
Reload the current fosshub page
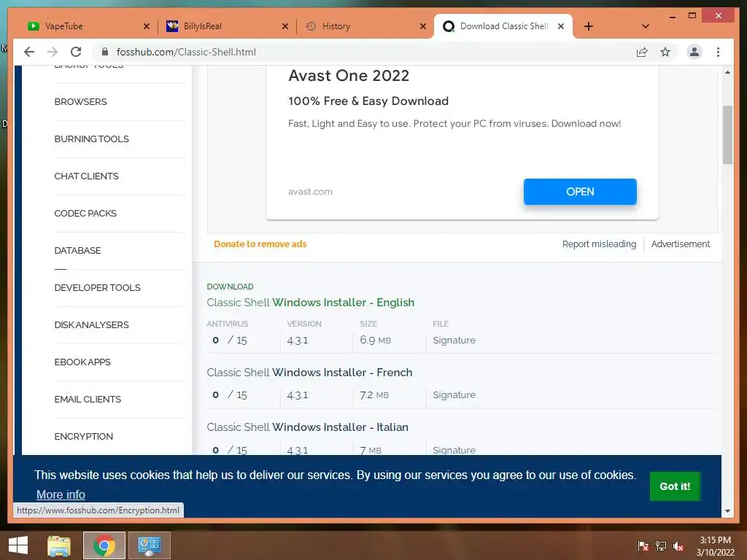point(76,52)
